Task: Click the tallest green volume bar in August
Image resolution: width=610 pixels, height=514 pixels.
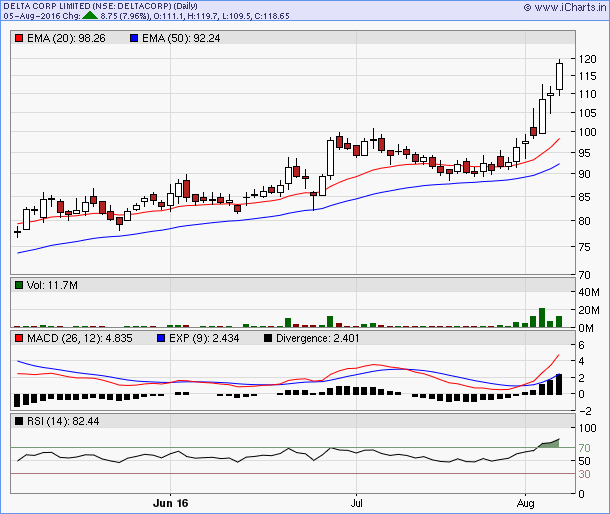Action: (x=542, y=318)
